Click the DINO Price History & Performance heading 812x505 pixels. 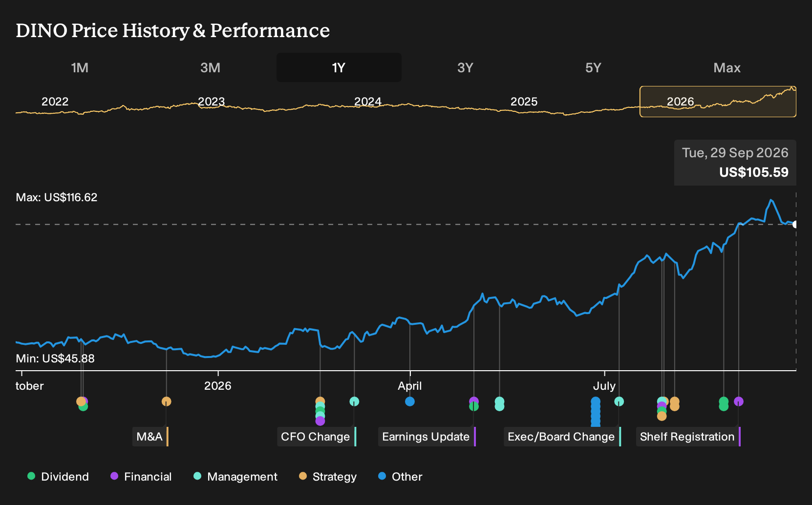coord(173,30)
